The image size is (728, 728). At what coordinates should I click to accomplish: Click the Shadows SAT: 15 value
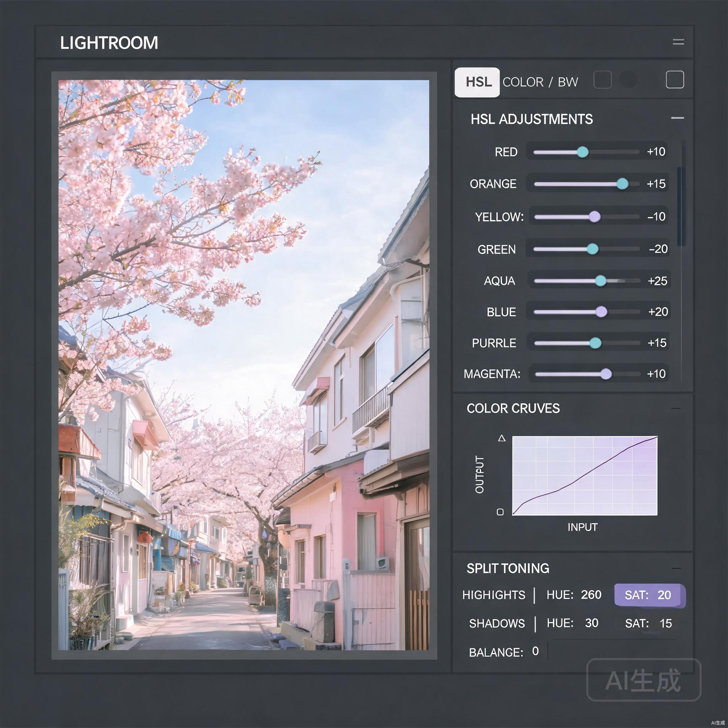pyautogui.click(x=648, y=623)
